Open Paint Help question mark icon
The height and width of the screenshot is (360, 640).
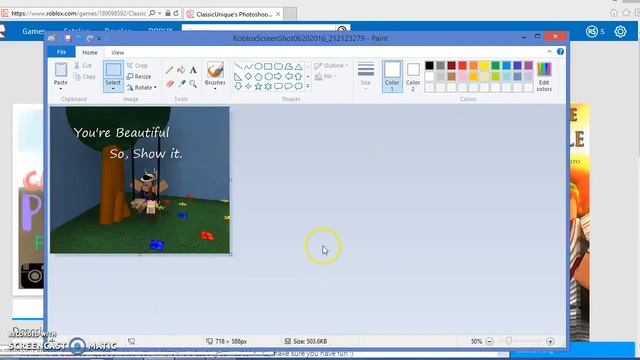[x=560, y=52]
